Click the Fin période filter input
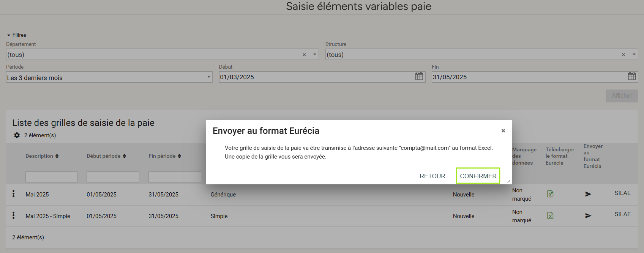This screenshot has width=644, height=253. (x=175, y=177)
